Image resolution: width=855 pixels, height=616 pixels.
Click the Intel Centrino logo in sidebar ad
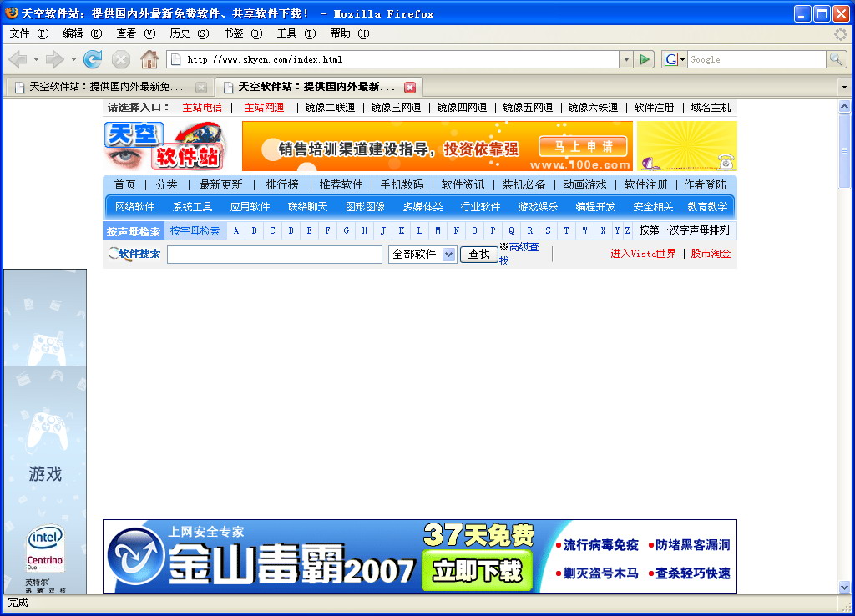point(45,548)
